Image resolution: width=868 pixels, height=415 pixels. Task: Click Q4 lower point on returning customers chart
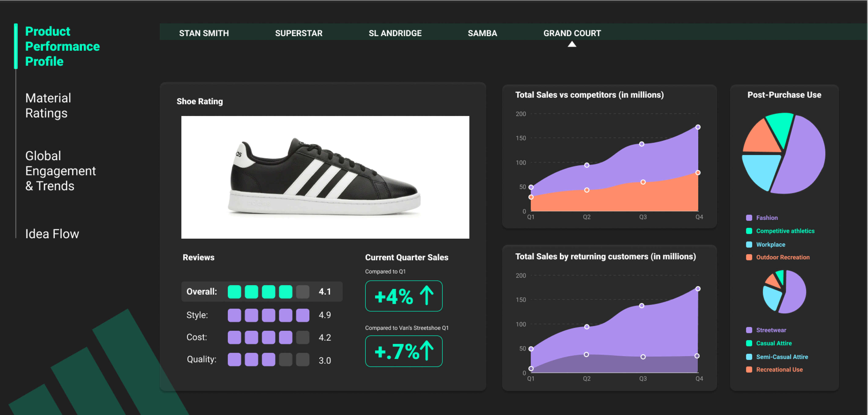coord(697,356)
